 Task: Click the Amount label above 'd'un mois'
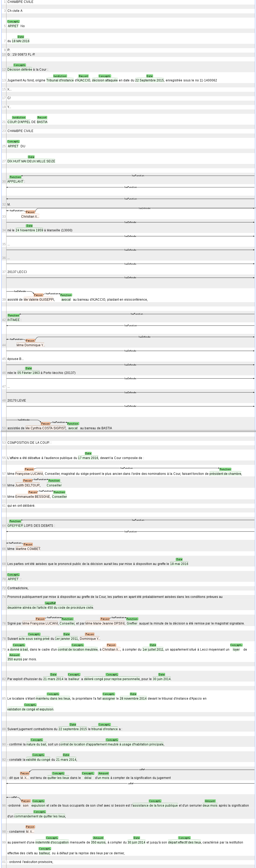pos(104,774)
